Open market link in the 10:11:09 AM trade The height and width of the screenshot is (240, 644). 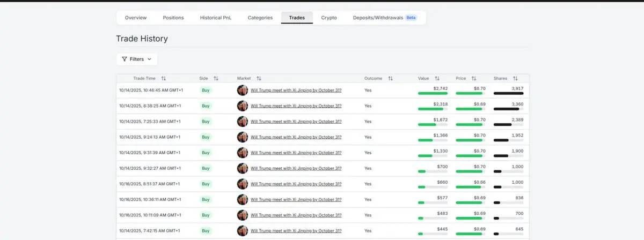[x=296, y=215]
